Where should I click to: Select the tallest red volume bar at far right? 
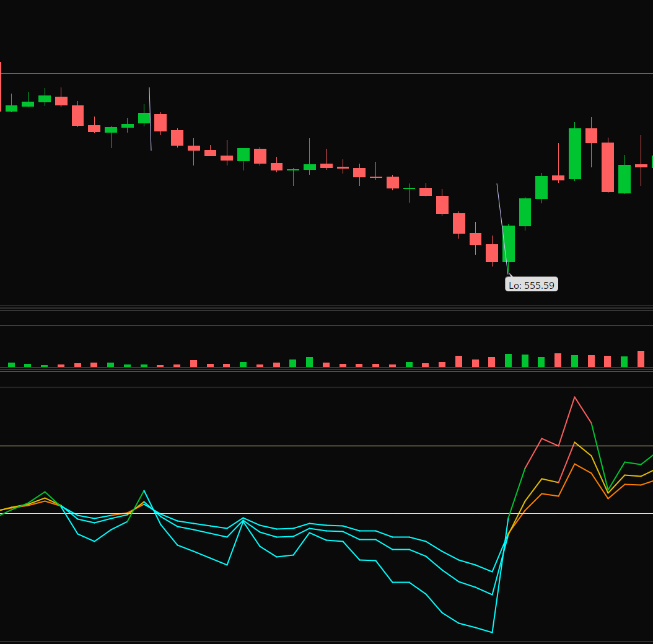(x=641, y=359)
